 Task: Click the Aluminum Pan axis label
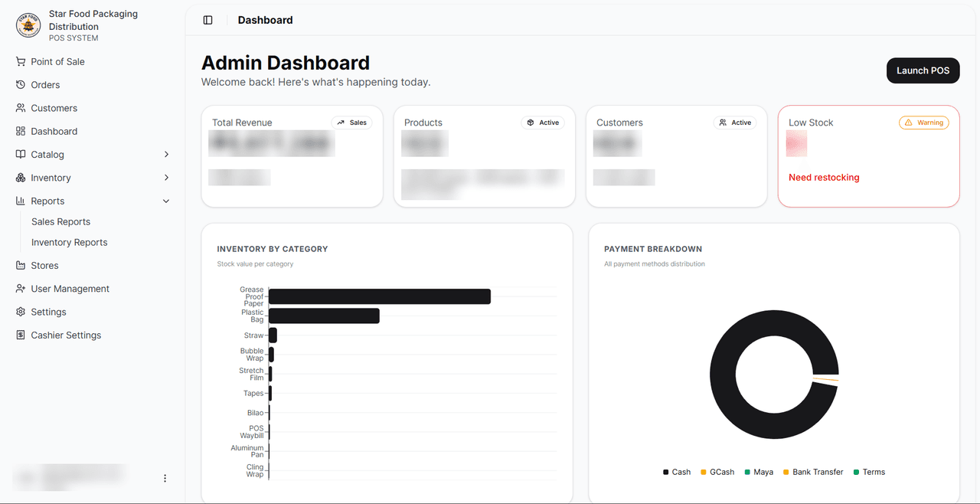click(247, 451)
